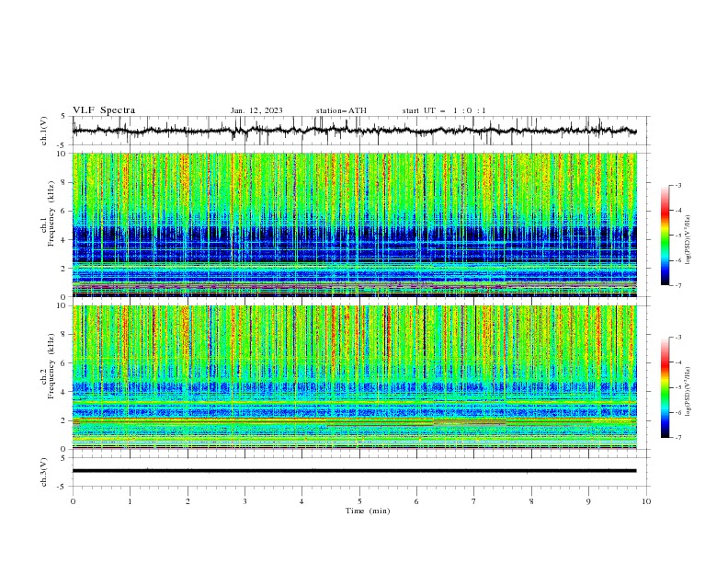728x563 pixels.
Task: Click the "ch.1(V)" axis label
Action: [x=44, y=131]
